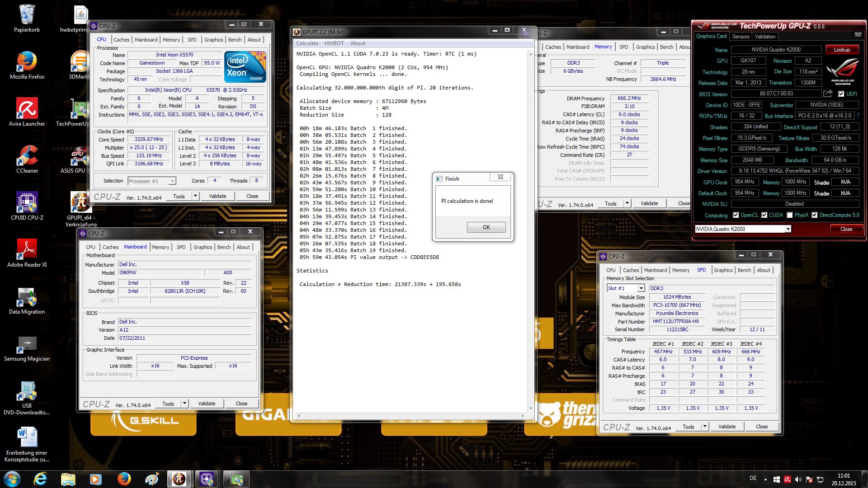The image size is (868, 488).
Task: Click the volume icon in system tray
Action: [798, 479]
